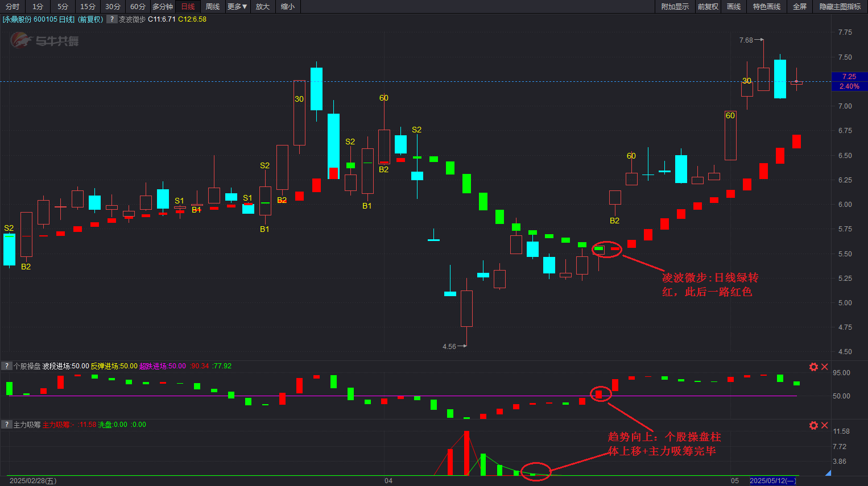
Task: Toggle the 前复权 adjustment button in toolbar
Action: pos(708,7)
